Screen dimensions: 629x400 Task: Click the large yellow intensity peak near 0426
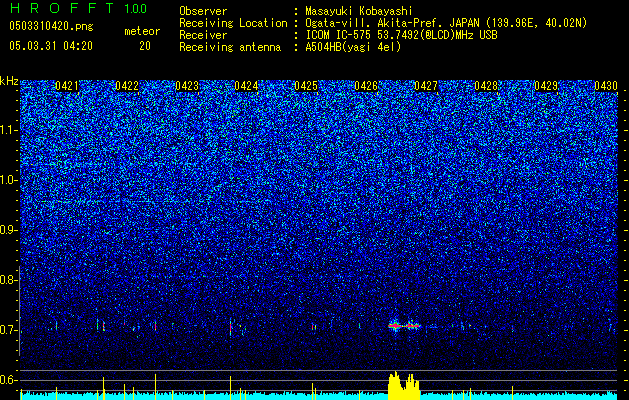click(404, 386)
